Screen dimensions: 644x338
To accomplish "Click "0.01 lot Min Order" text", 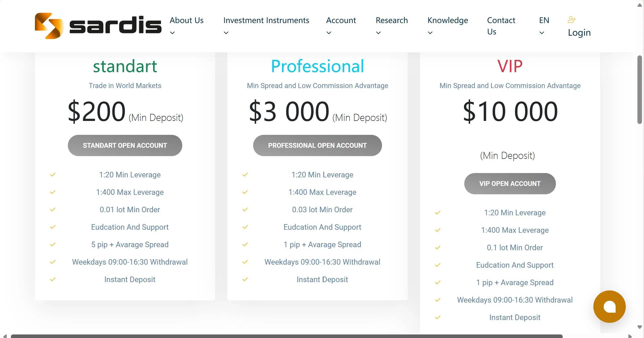I will (130, 210).
